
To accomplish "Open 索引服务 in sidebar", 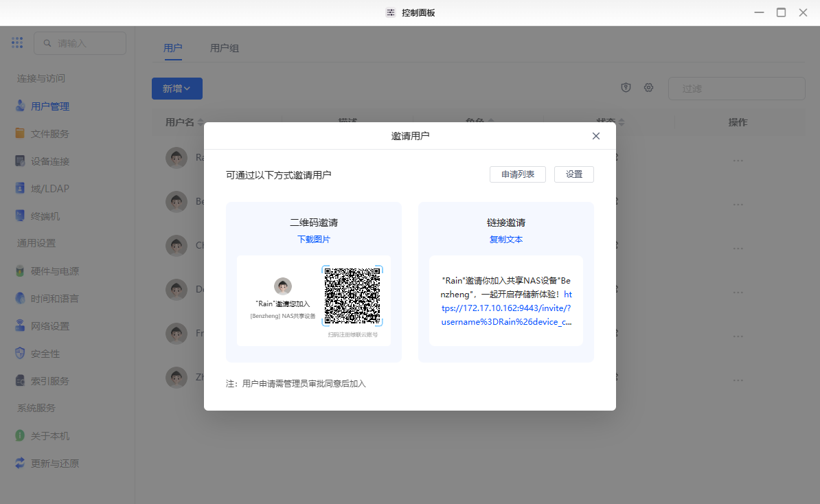I will point(43,380).
